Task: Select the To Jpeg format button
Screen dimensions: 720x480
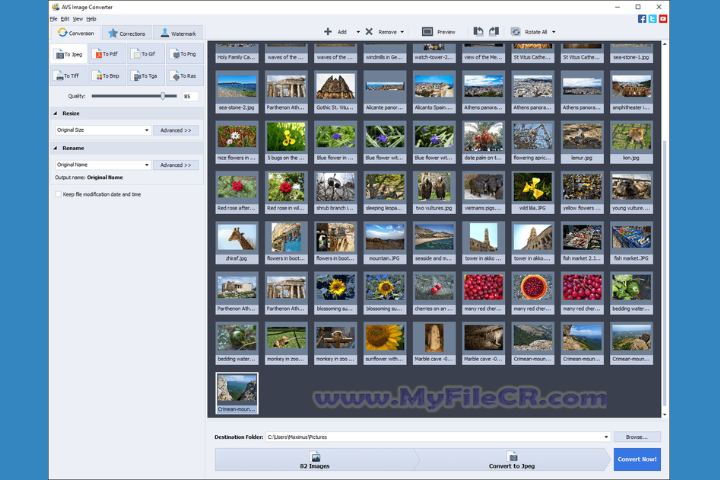Action: point(69,54)
